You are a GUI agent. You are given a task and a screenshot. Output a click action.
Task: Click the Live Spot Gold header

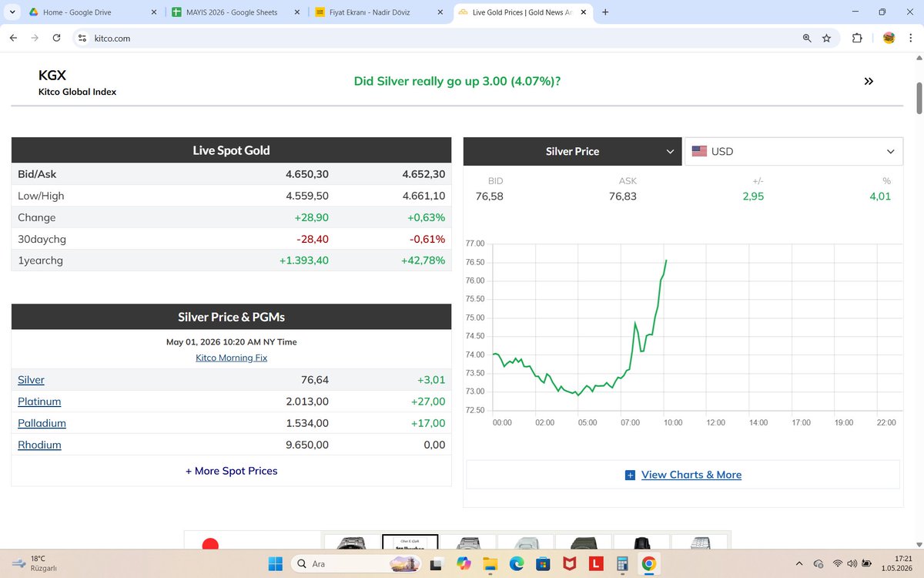(x=231, y=150)
